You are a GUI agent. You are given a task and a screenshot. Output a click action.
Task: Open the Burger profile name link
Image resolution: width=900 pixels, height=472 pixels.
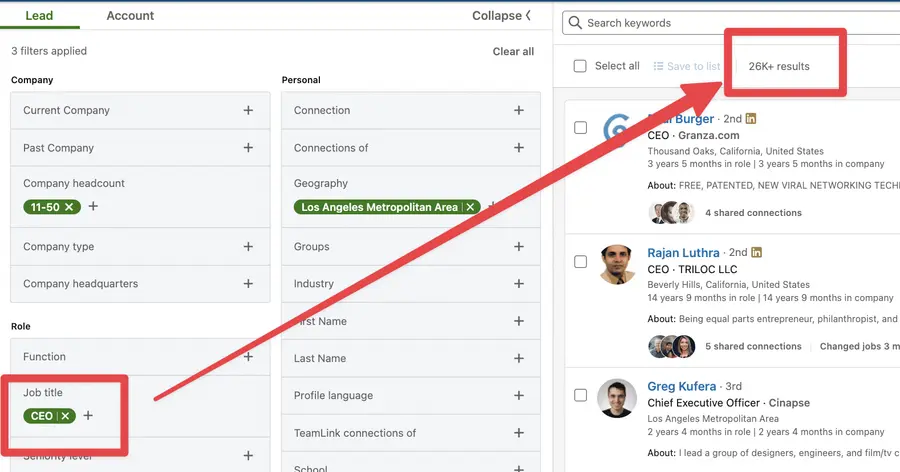coord(681,119)
